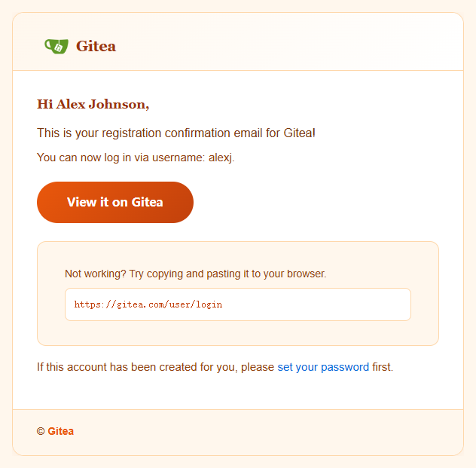Click the Not working? Try copying instruction text
The width and height of the screenshot is (476, 468).
pos(196,274)
